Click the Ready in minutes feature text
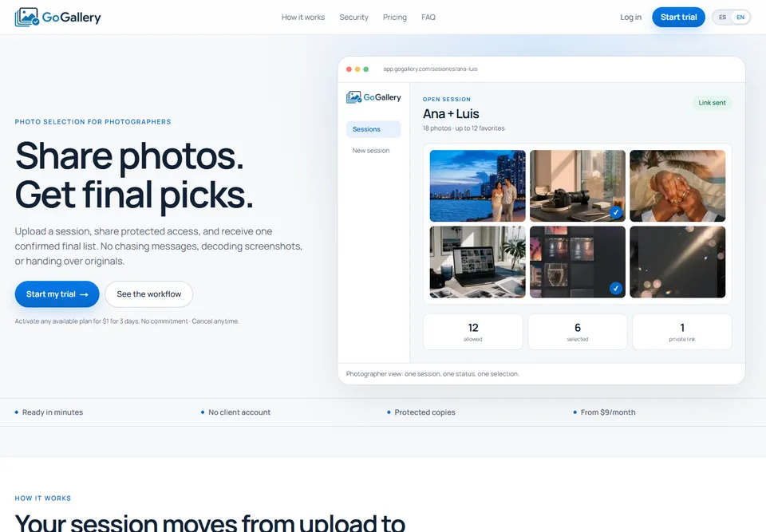 (x=53, y=412)
